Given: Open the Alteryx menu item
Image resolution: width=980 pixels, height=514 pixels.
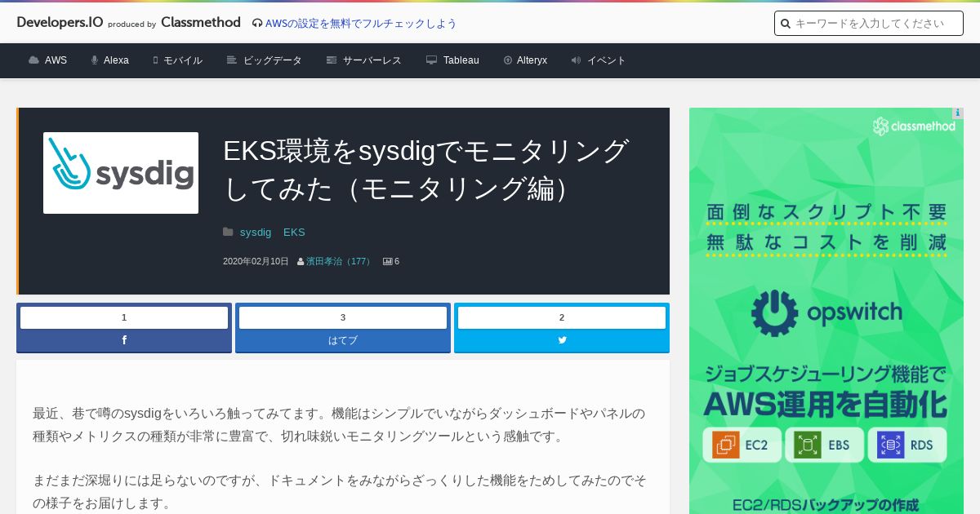Looking at the screenshot, I should pyautogui.click(x=532, y=60).
